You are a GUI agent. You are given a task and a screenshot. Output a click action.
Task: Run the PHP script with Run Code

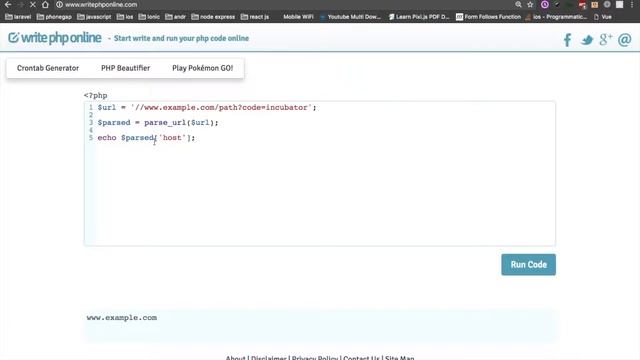click(528, 264)
